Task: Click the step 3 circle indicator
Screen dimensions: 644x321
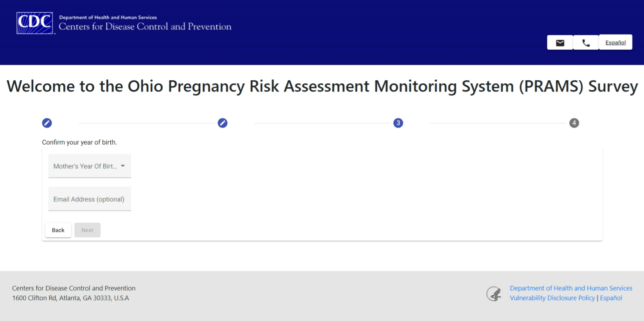Action: pyautogui.click(x=398, y=123)
